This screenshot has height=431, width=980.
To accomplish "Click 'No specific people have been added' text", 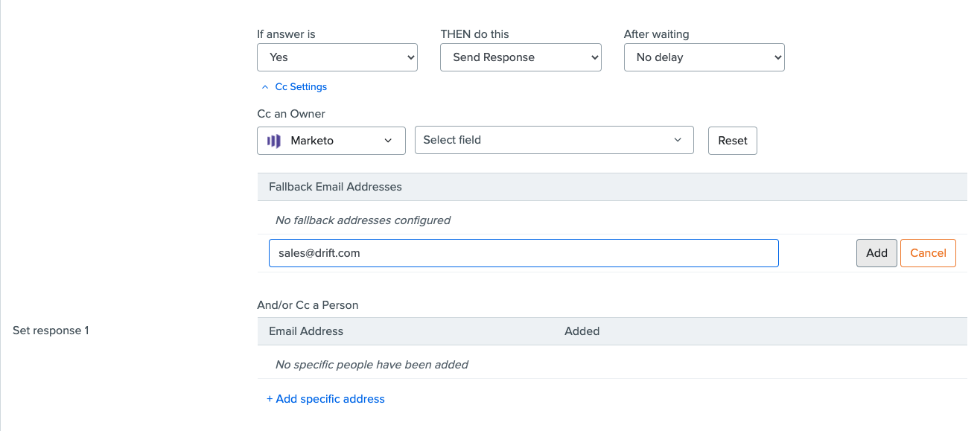I will (372, 365).
